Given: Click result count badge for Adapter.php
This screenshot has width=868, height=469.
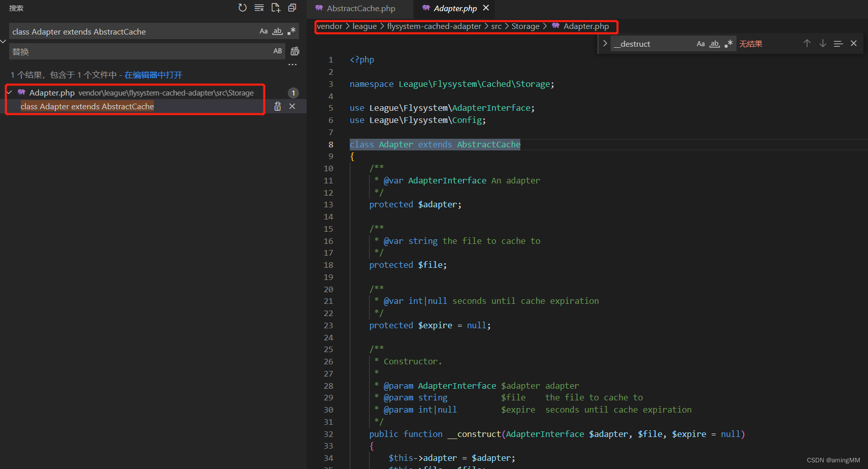Looking at the screenshot, I should tap(293, 93).
